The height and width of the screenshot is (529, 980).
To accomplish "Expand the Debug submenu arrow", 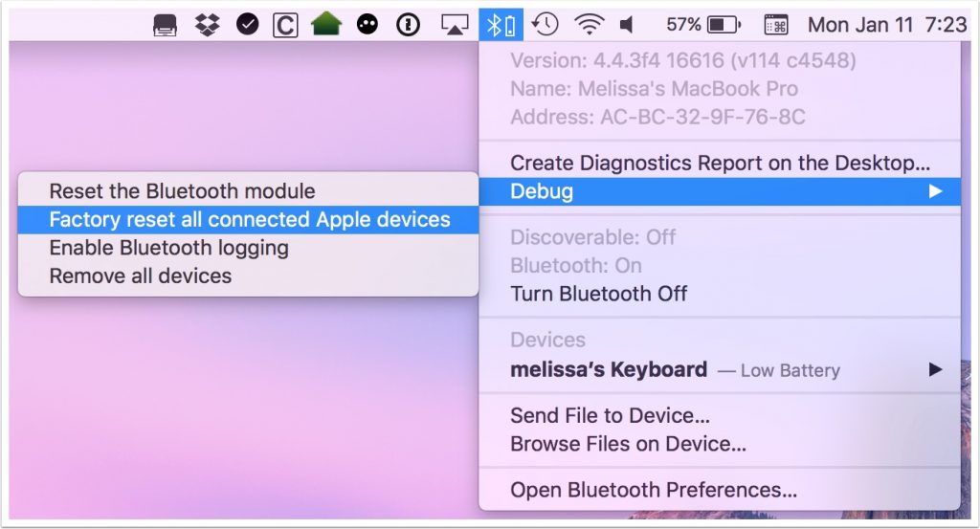I will click(935, 191).
